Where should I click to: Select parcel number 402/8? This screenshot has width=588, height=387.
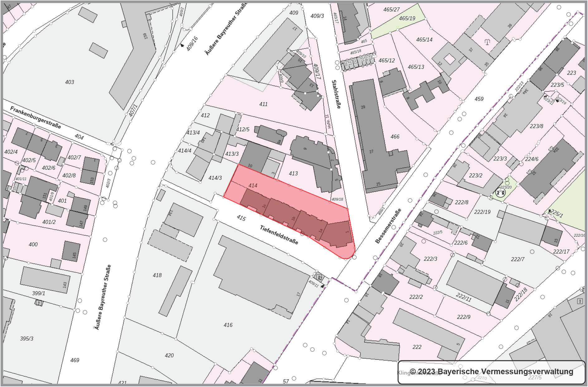tap(69, 175)
